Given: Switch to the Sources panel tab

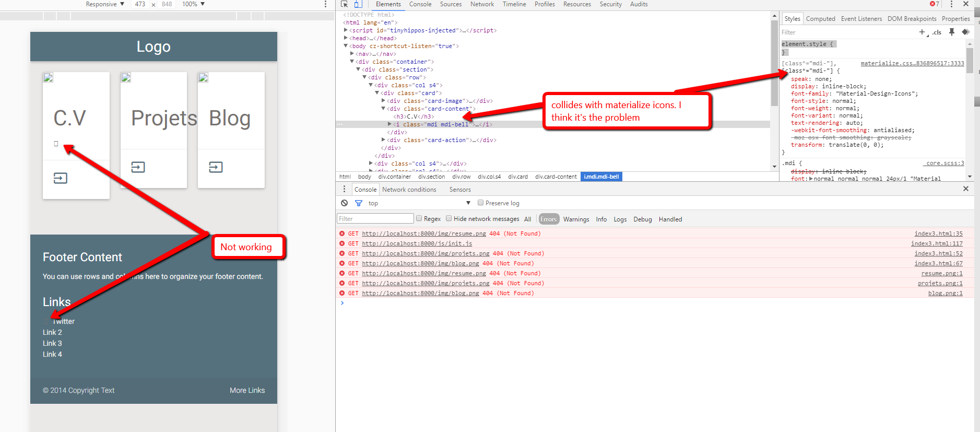Looking at the screenshot, I should coord(451,4).
